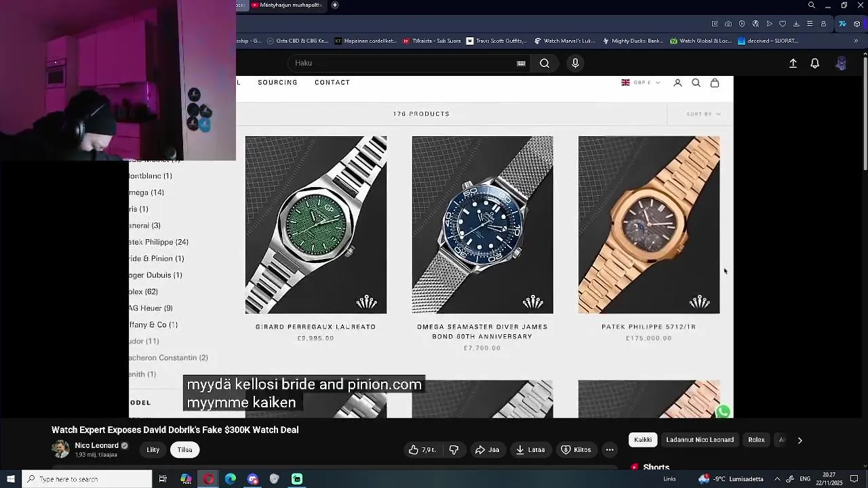Open the GBP currency selector dropdown

(x=641, y=83)
